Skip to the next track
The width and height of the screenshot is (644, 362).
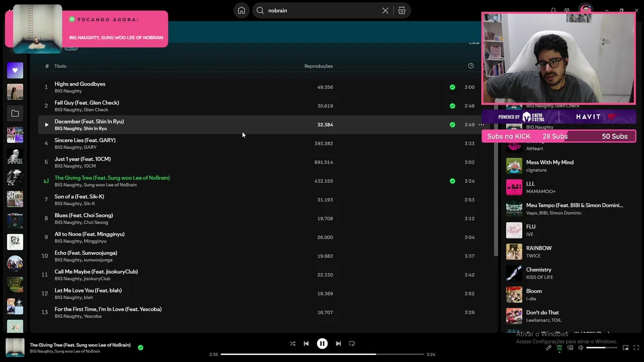pyautogui.click(x=338, y=343)
